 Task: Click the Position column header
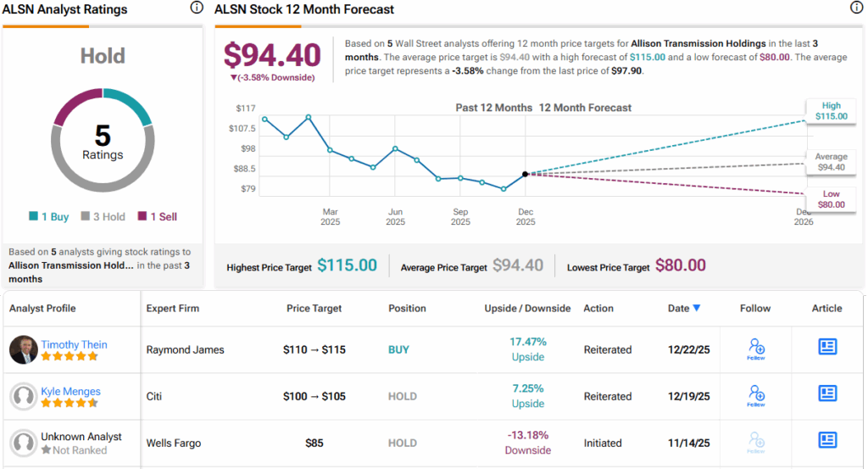click(x=407, y=309)
